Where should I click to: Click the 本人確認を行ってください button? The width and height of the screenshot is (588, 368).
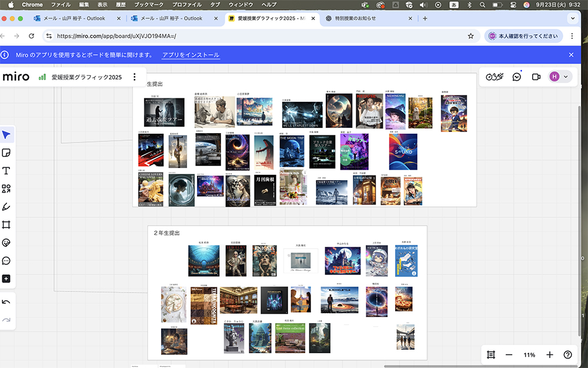[523, 36]
